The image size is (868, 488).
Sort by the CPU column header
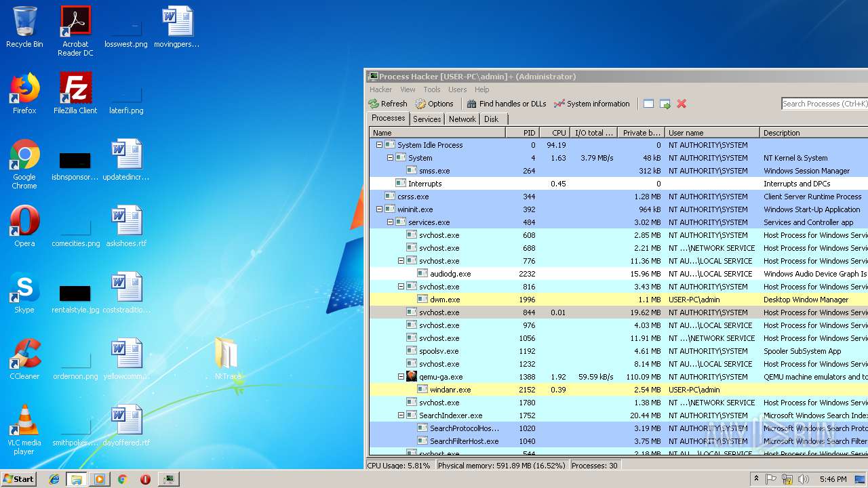click(554, 132)
